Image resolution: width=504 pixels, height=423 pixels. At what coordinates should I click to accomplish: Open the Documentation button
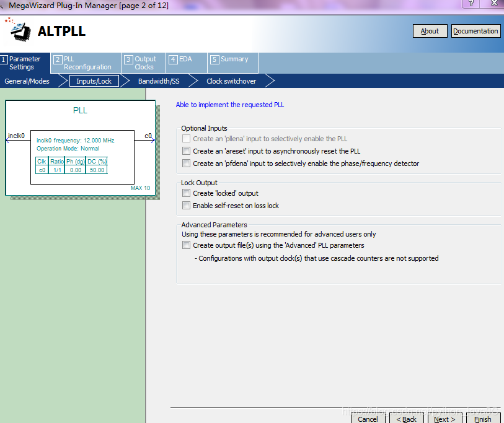coord(475,31)
